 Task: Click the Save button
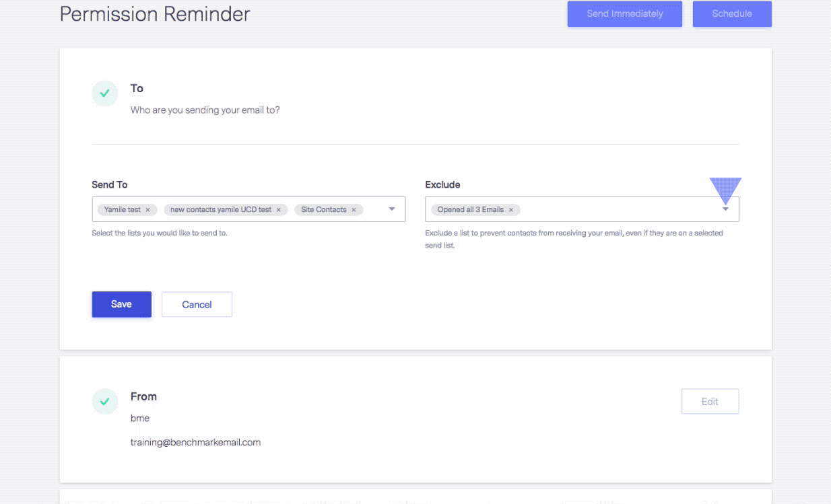pyautogui.click(x=121, y=304)
